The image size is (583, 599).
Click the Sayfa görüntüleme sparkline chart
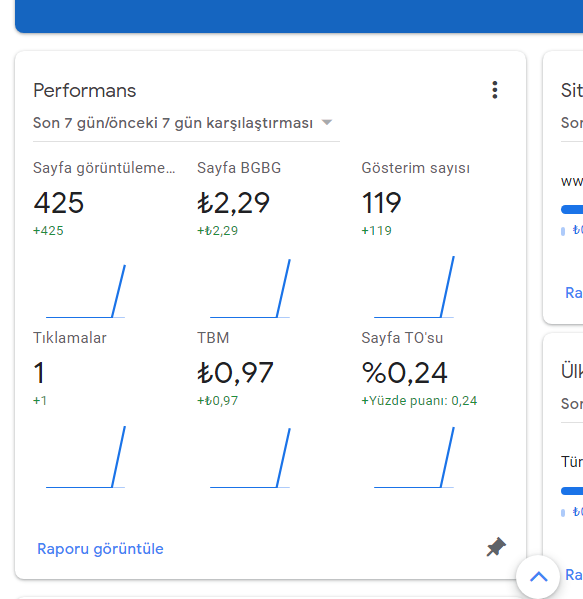coord(86,291)
